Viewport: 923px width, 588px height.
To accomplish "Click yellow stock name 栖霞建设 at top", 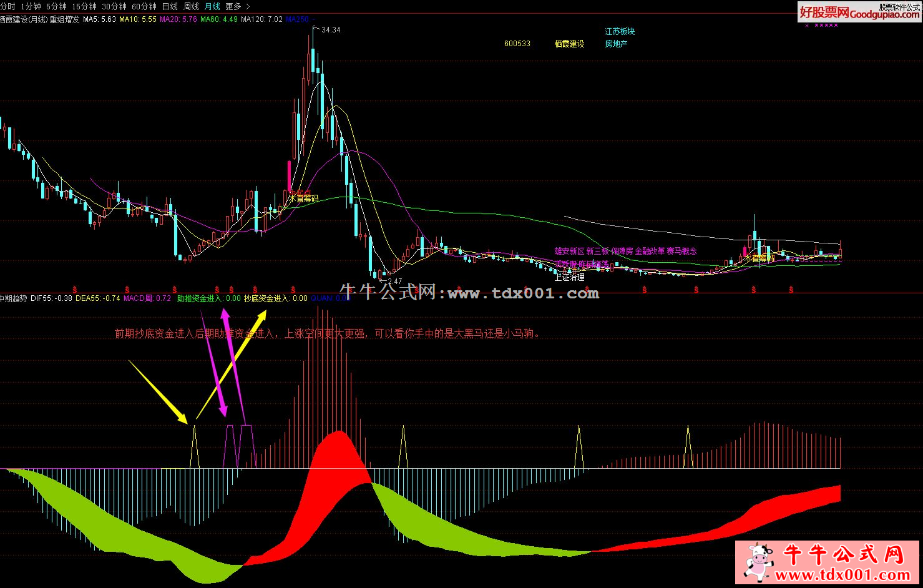I will tap(570, 44).
